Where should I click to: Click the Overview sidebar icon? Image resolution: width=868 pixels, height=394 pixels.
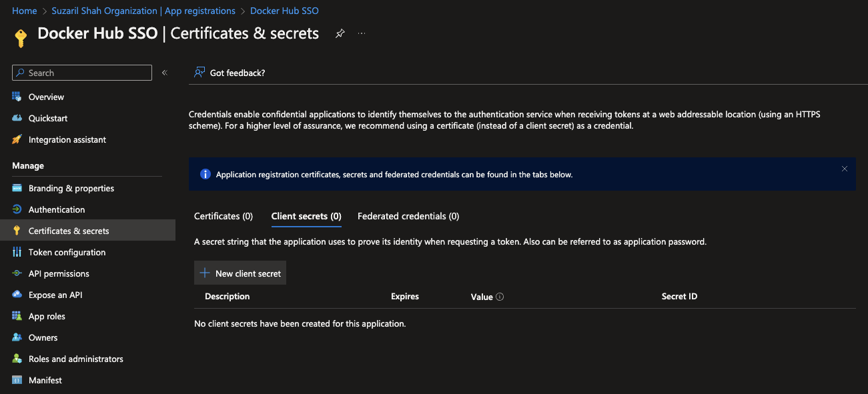[17, 97]
